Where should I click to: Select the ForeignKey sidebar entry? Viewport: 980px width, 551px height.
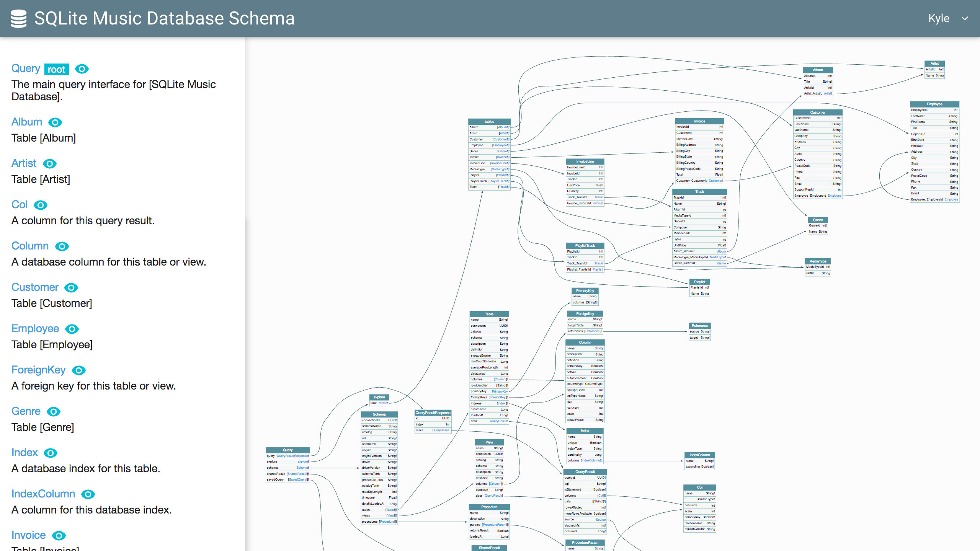click(38, 370)
